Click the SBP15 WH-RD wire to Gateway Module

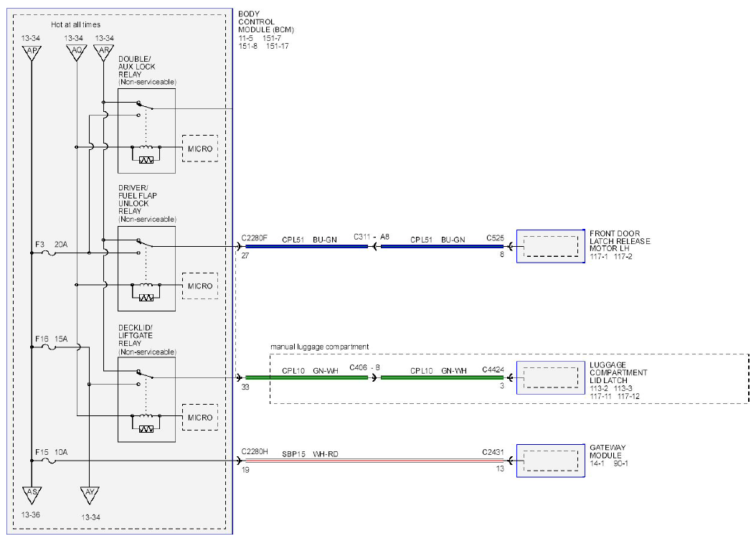click(x=374, y=461)
